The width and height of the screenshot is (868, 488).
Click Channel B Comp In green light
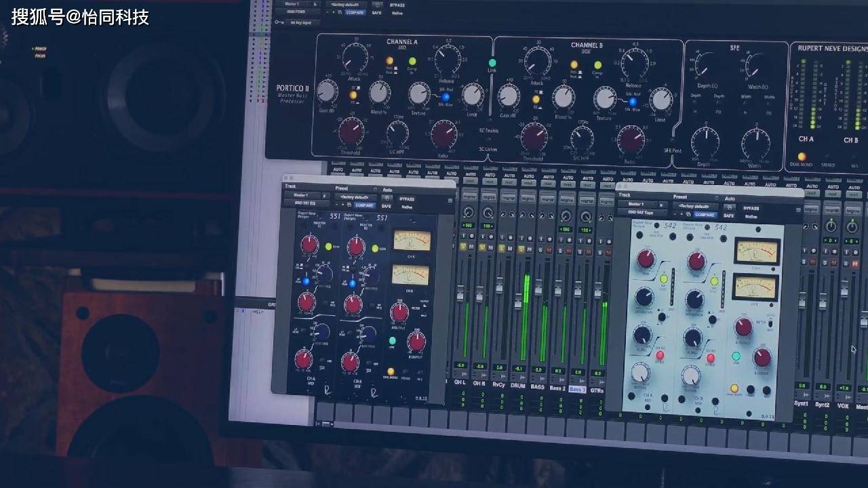point(597,65)
